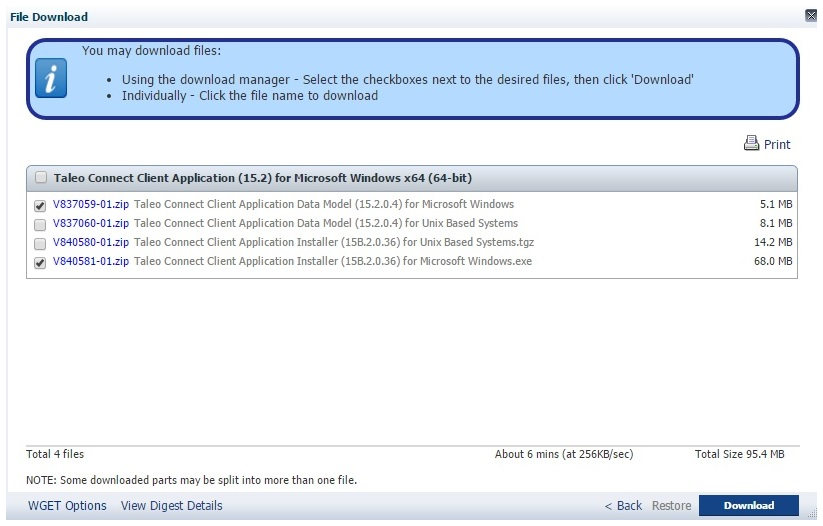Uncheck the V840581-01.zip checkbox

40,262
